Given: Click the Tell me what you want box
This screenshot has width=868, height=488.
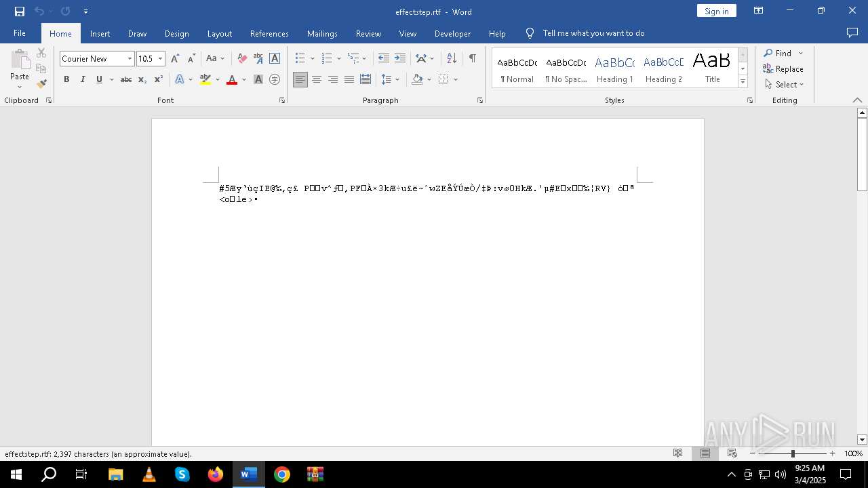Looking at the screenshot, I should coord(593,33).
